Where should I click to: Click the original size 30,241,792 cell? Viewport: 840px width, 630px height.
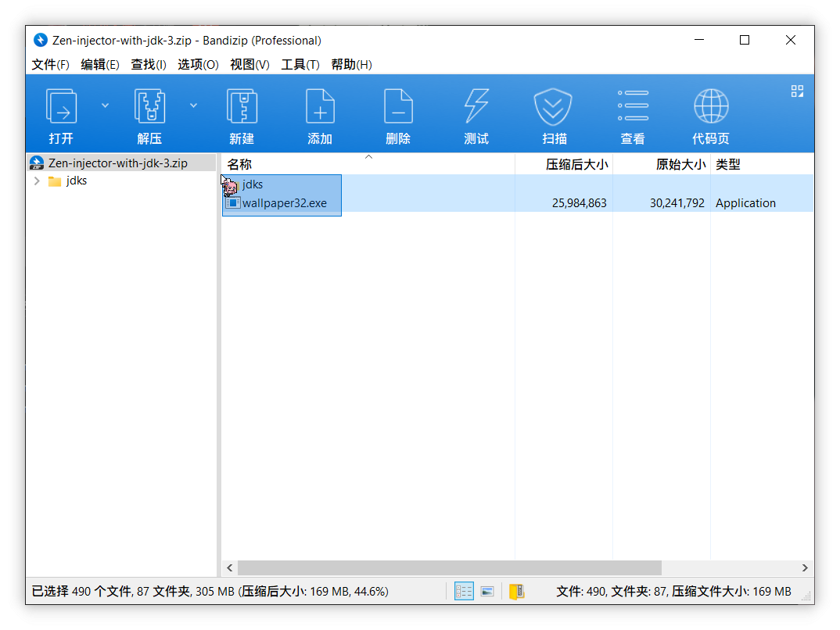click(677, 203)
